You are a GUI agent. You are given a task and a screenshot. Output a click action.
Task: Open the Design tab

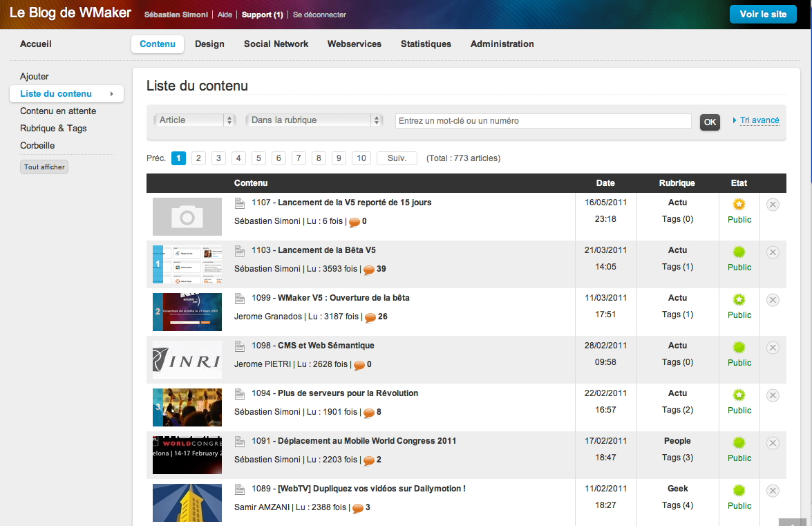coord(209,44)
